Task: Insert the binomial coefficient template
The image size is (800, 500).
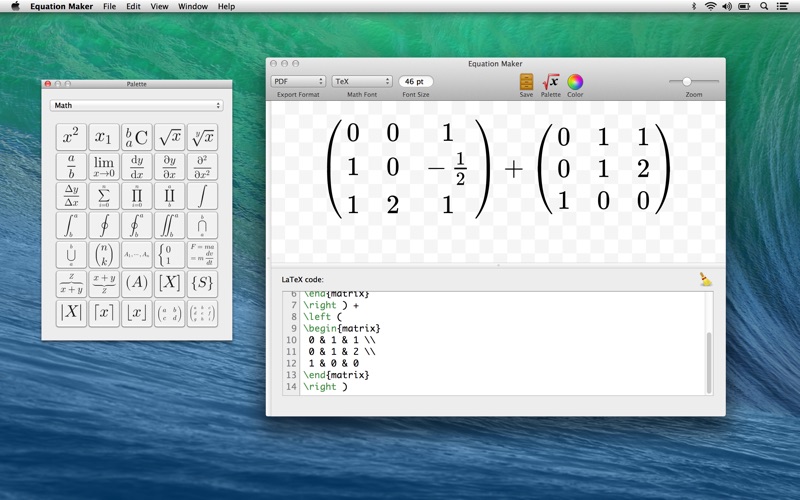Action: pos(104,254)
